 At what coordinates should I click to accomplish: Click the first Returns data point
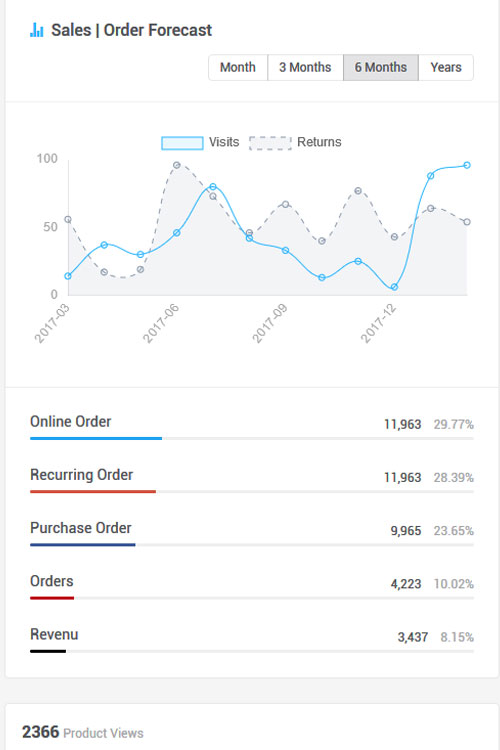coord(68,220)
